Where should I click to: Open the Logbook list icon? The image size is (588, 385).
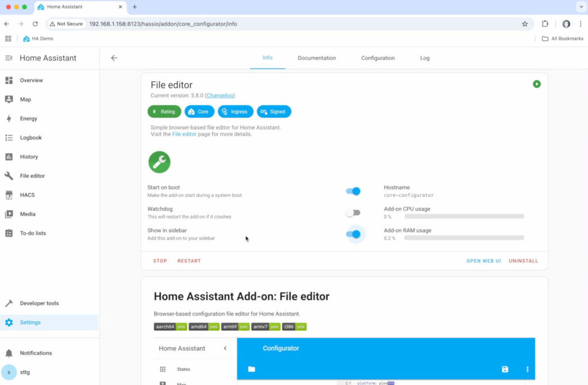pos(9,138)
